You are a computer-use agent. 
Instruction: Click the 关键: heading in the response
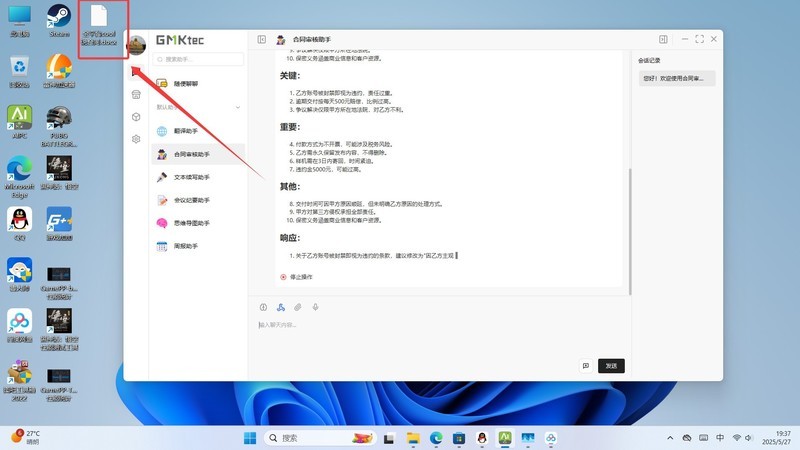tap(290, 76)
